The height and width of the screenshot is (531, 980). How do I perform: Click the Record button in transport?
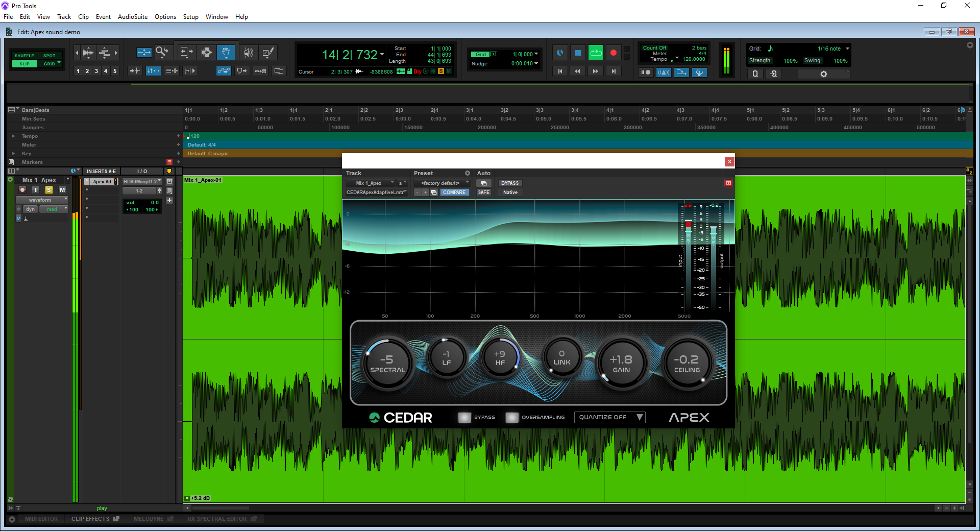coord(613,53)
